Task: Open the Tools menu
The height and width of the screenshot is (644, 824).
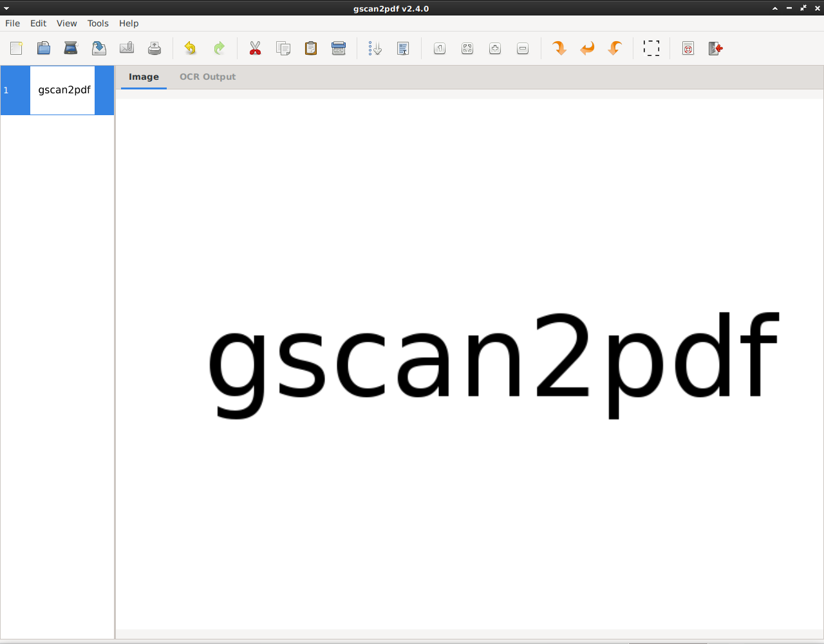Action: (x=98, y=23)
